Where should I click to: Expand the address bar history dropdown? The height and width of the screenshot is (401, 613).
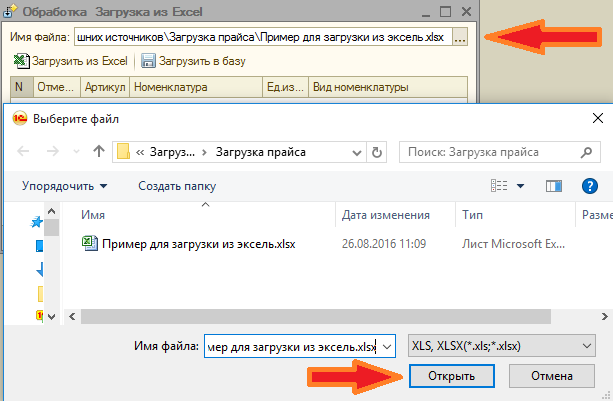coord(357,152)
